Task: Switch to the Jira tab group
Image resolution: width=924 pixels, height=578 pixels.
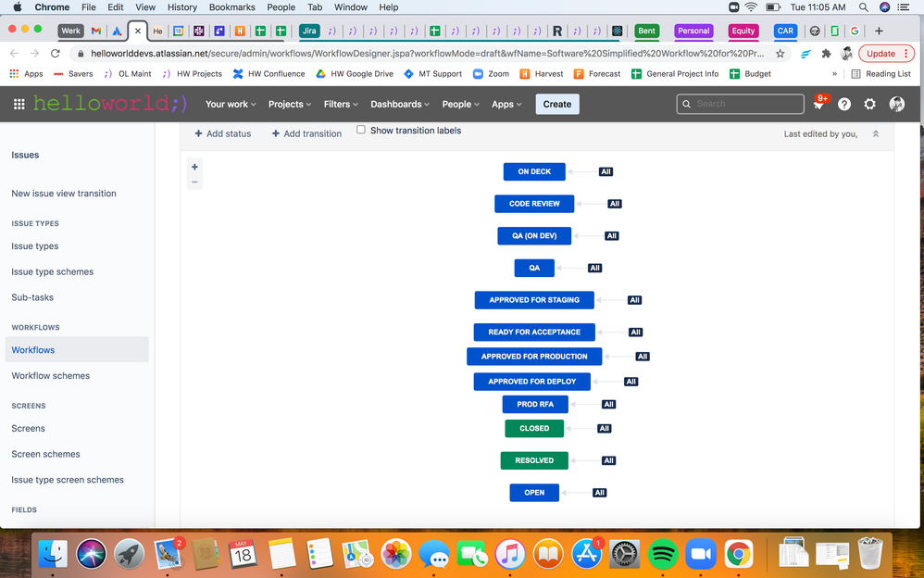Action: (x=309, y=31)
